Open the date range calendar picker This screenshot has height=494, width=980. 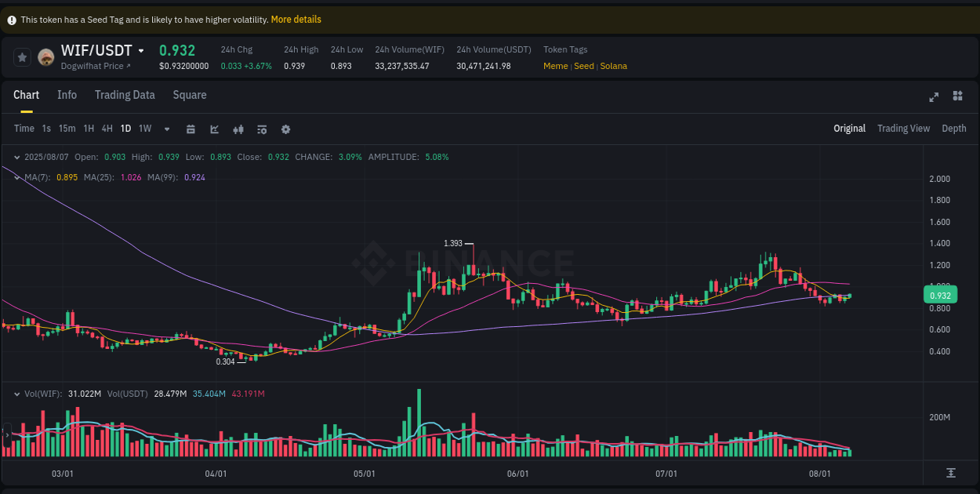[191, 129]
